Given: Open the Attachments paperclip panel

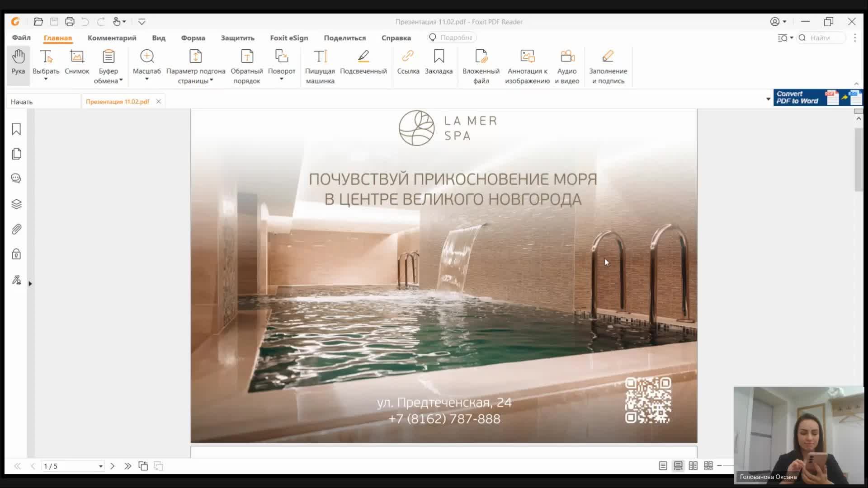Looking at the screenshot, I should coord(16,229).
